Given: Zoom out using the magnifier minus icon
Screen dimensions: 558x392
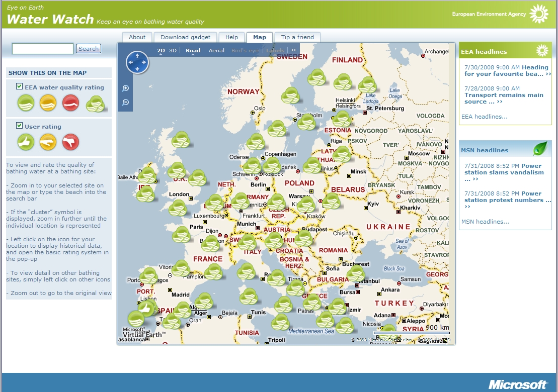Looking at the screenshot, I should pos(125,103).
